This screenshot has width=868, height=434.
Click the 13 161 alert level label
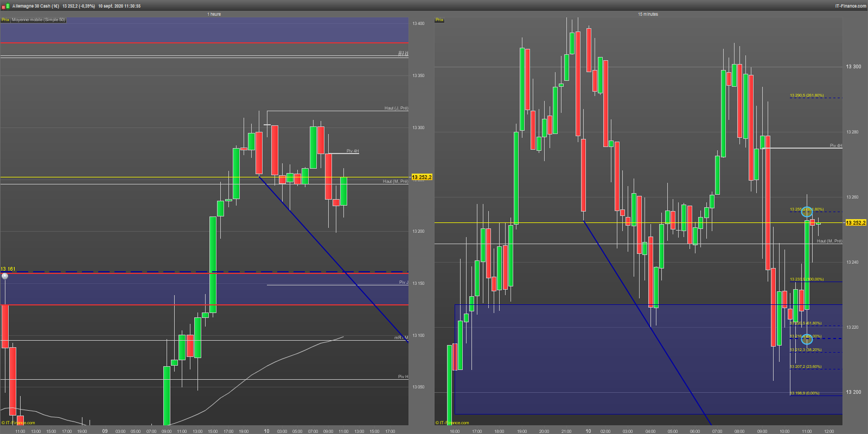coord(8,269)
